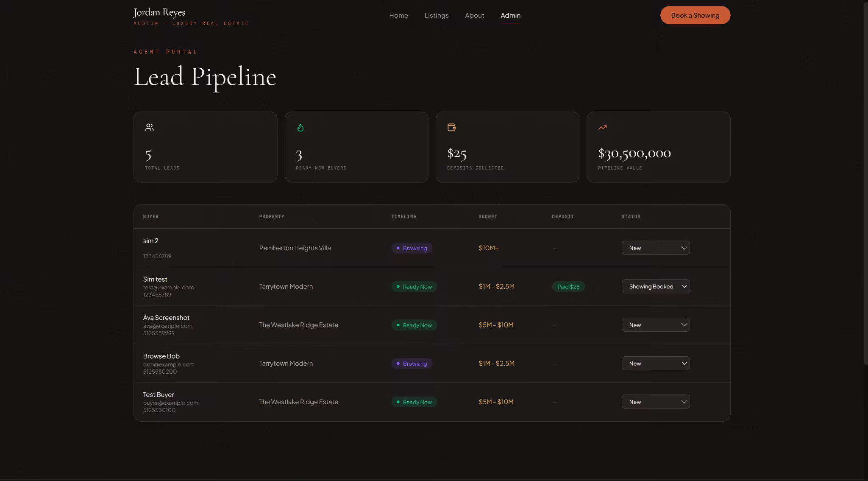Click the Jordan Reyes site logo
This screenshot has width=868, height=481.
click(x=191, y=17)
